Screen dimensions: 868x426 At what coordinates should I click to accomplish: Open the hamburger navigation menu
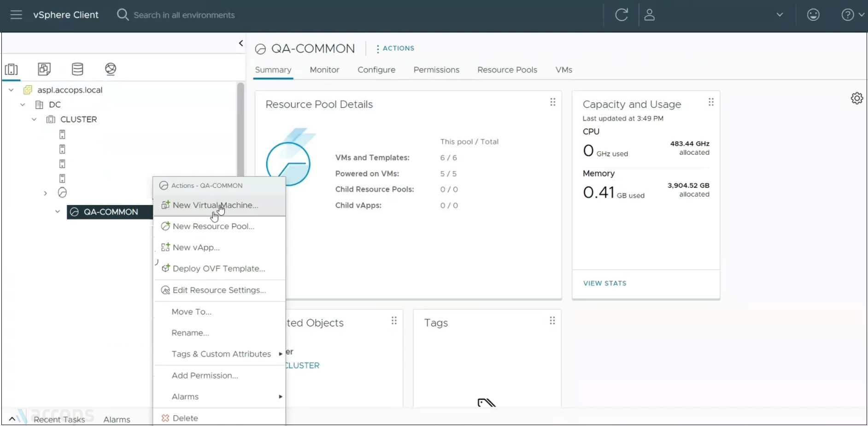(16, 15)
